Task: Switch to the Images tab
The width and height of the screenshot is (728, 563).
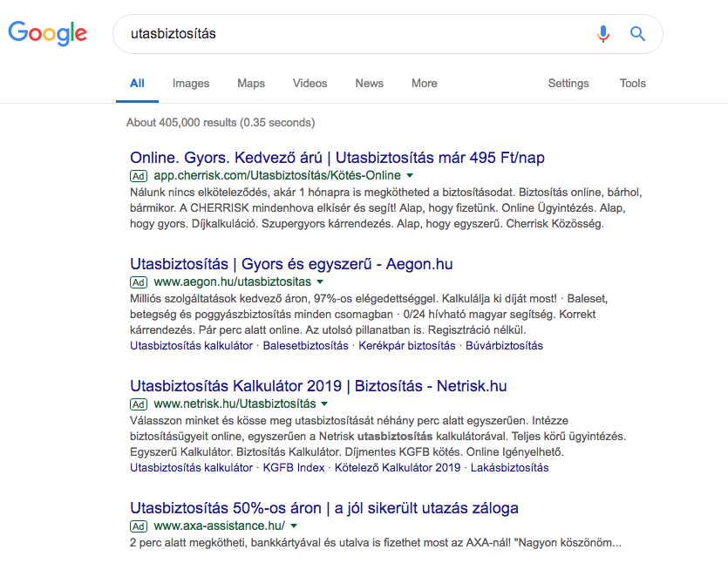Action: (191, 83)
